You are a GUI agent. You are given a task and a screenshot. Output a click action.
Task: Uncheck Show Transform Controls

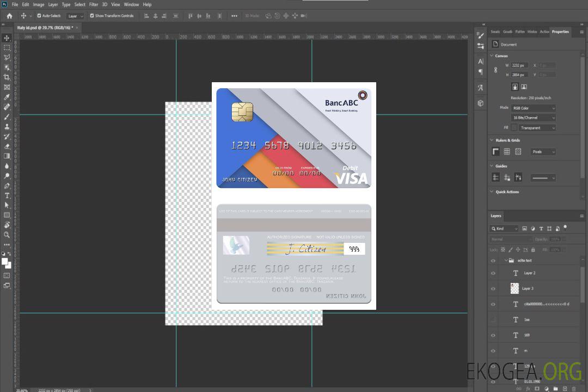[92, 16]
